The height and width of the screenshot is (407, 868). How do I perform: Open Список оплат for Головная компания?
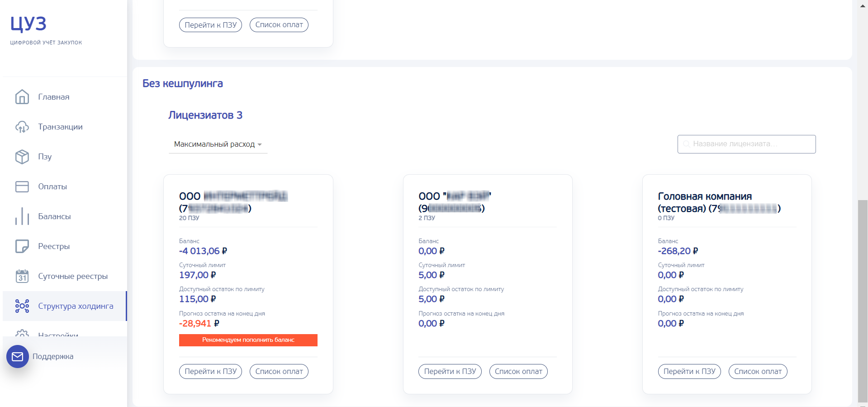(x=758, y=371)
